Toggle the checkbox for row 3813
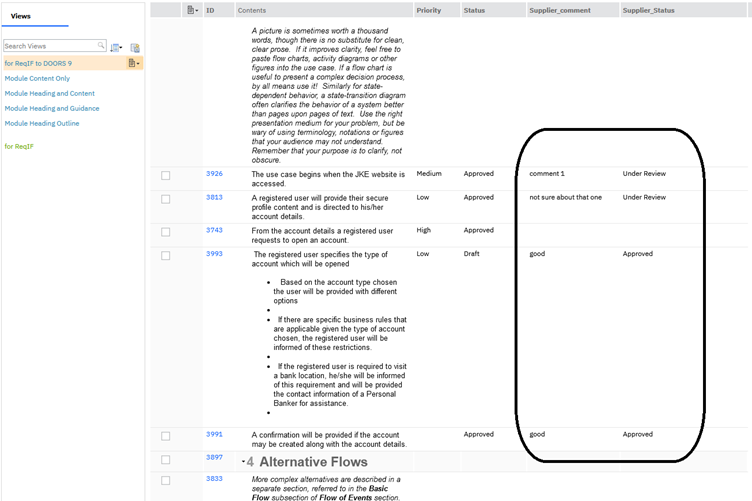 (166, 199)
